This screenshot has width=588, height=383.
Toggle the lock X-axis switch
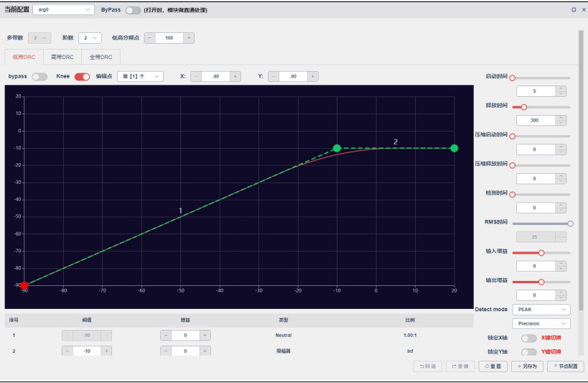click(x=528, y=338)
